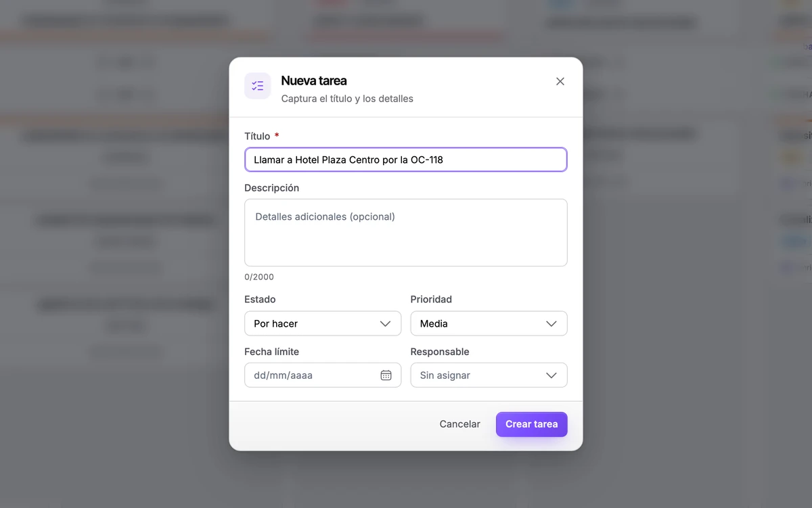Focus the Título field with Hotel Plaza text
This screenshot has height=508, width=812.
click(x=406, y=160)
